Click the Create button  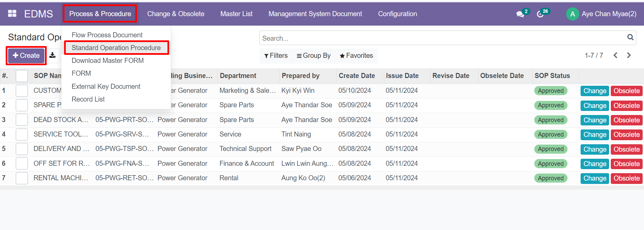coord(26,55)
